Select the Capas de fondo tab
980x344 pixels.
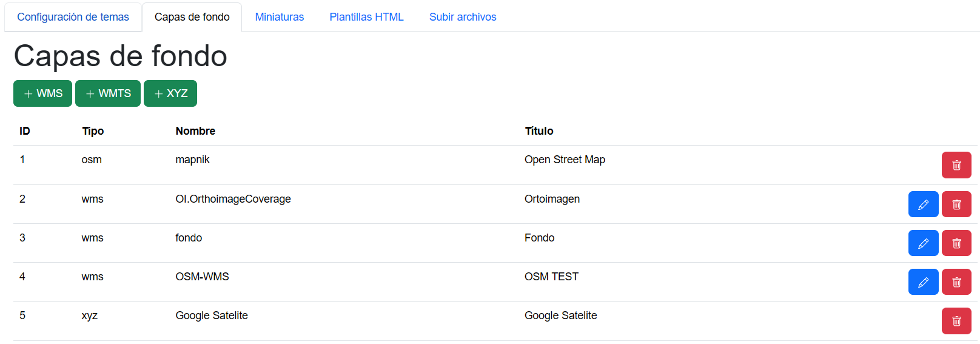192,17
